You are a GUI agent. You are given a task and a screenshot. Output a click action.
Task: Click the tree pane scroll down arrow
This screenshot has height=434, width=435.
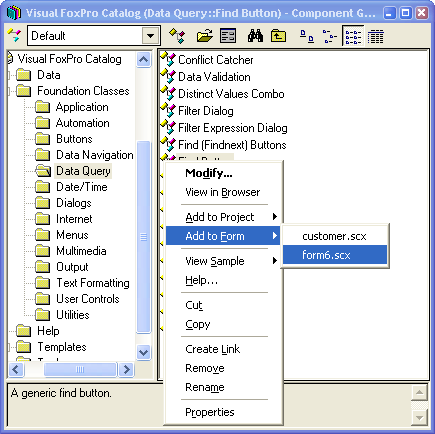click(143, 352)
